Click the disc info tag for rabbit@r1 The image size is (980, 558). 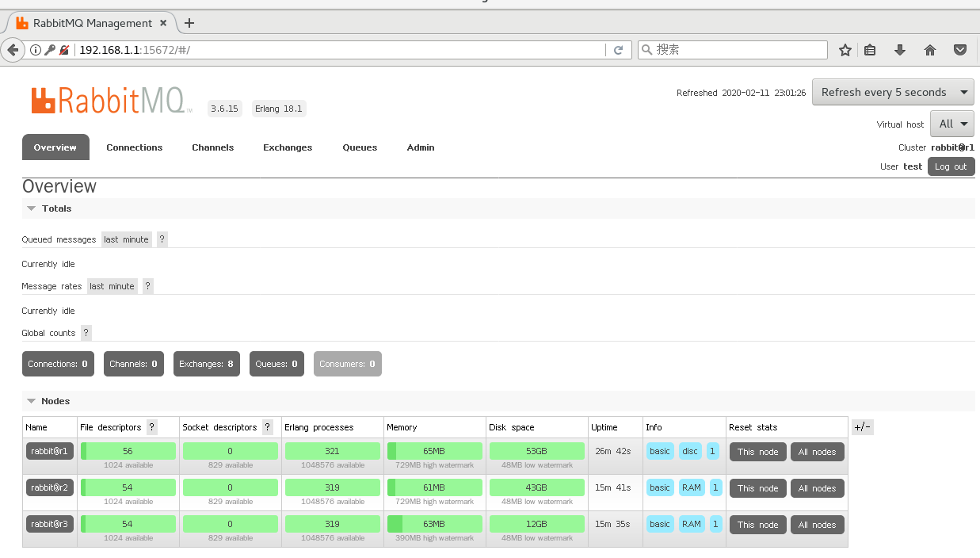(691, 451)
